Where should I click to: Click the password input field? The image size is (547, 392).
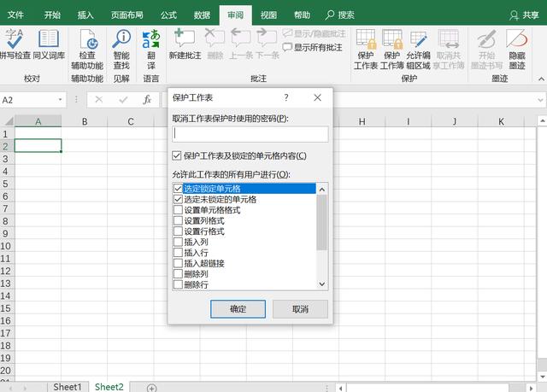point(250,134)
